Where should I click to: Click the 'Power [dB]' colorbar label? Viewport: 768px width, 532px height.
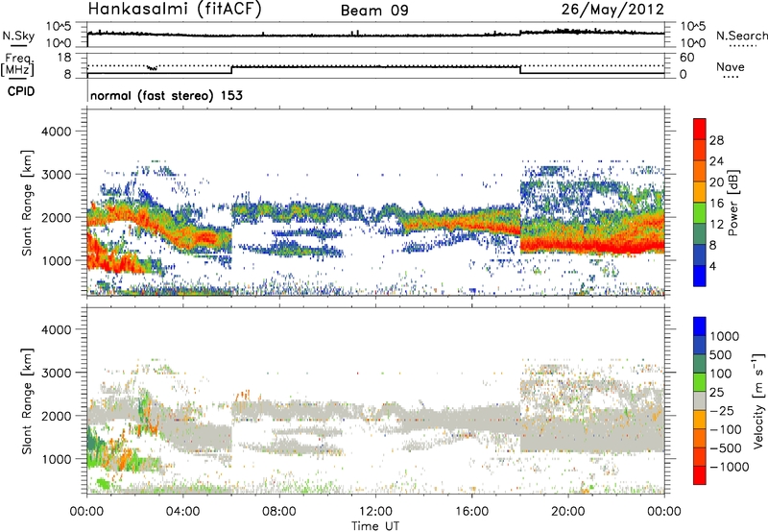(732, 203)
